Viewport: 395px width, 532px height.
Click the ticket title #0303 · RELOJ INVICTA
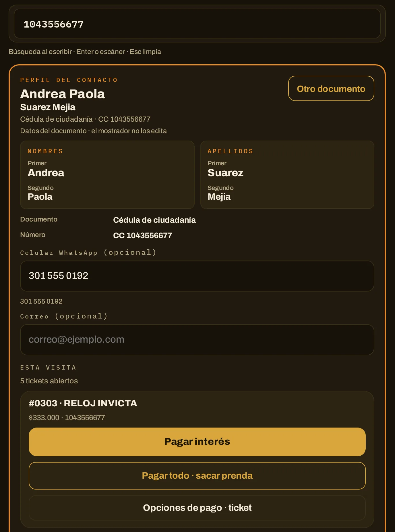83,403
